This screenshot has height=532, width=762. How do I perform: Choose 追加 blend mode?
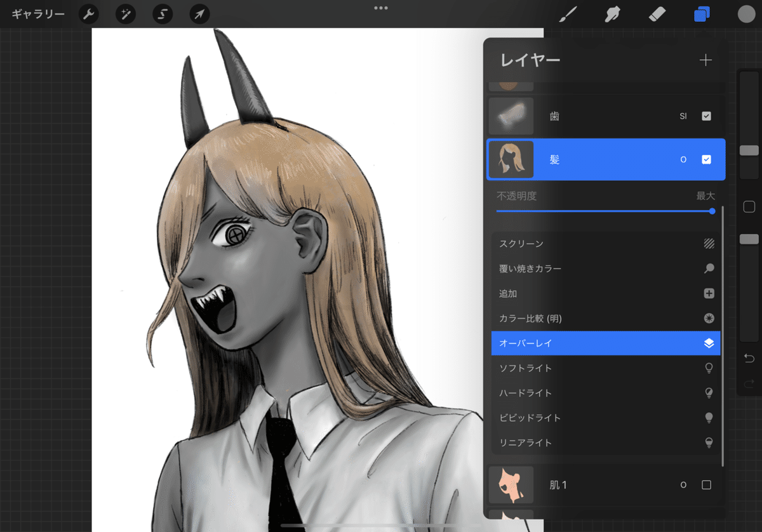606,293
